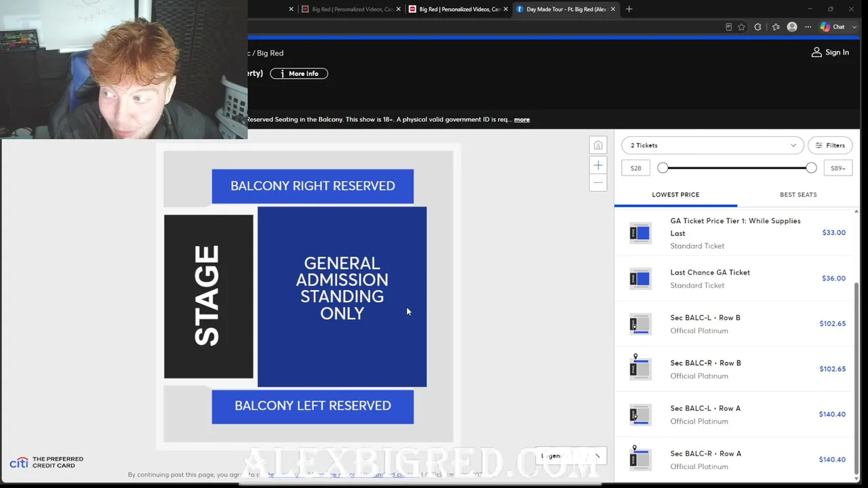Click the $89+ maximum price field
The width and height of the screenshot is (868, 488).
point(838,168)
